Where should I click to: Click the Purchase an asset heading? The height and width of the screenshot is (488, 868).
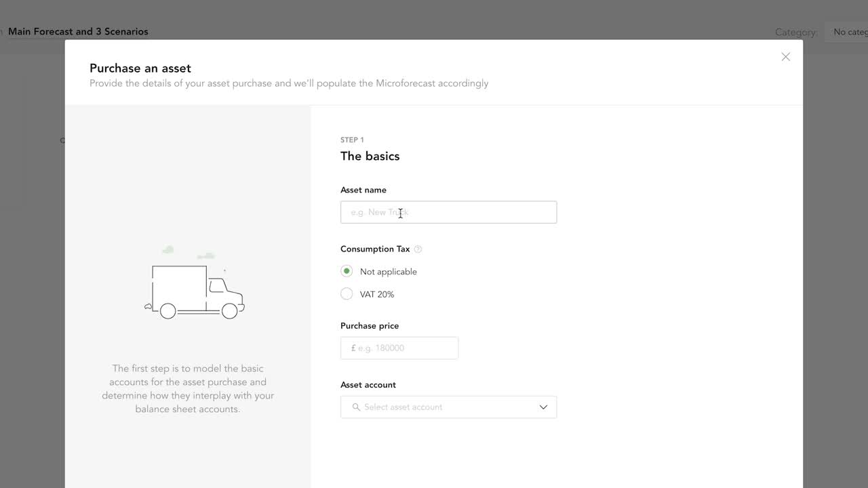pos(140,68)
